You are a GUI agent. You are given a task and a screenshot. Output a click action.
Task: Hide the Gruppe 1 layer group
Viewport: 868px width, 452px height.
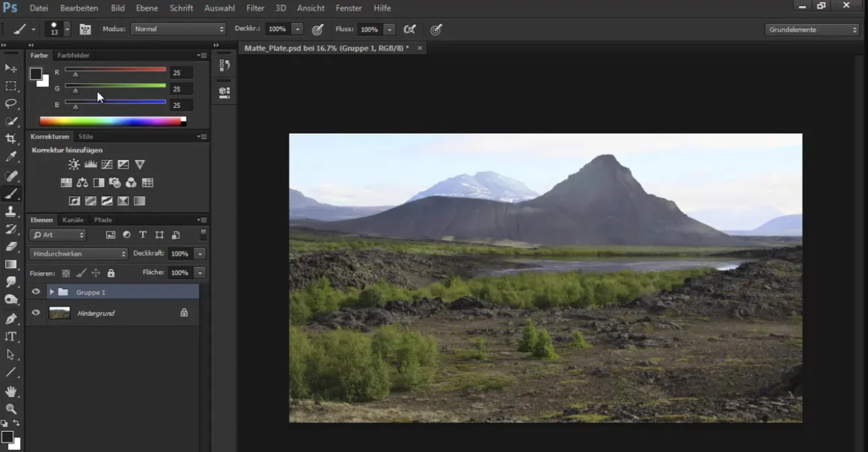coord(35,291)
